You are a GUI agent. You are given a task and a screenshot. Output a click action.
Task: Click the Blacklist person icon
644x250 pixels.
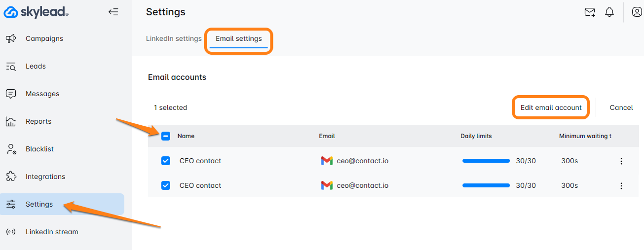pyautogui.click(x=11, y=149)
